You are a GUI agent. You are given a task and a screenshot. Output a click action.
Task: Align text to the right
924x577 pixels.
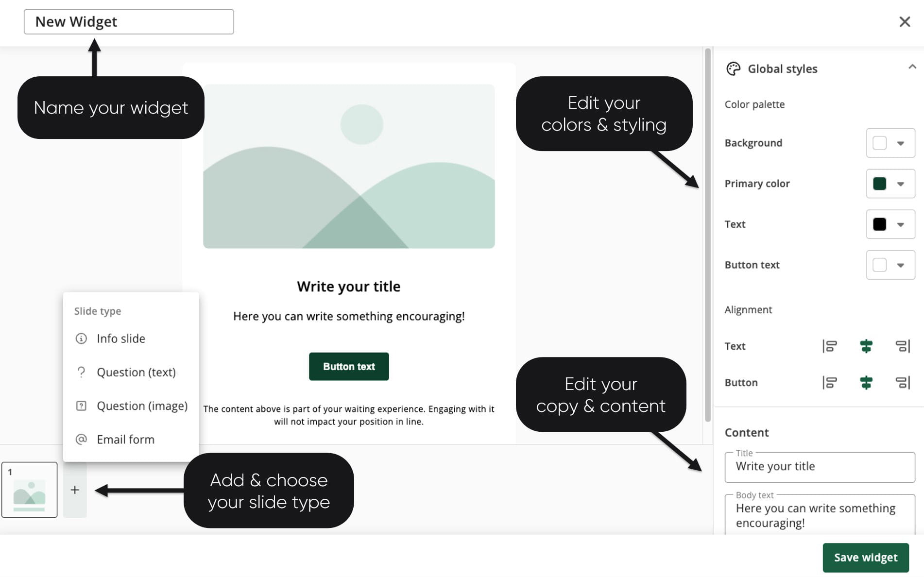pyautogui.click(x=902, y=346)
